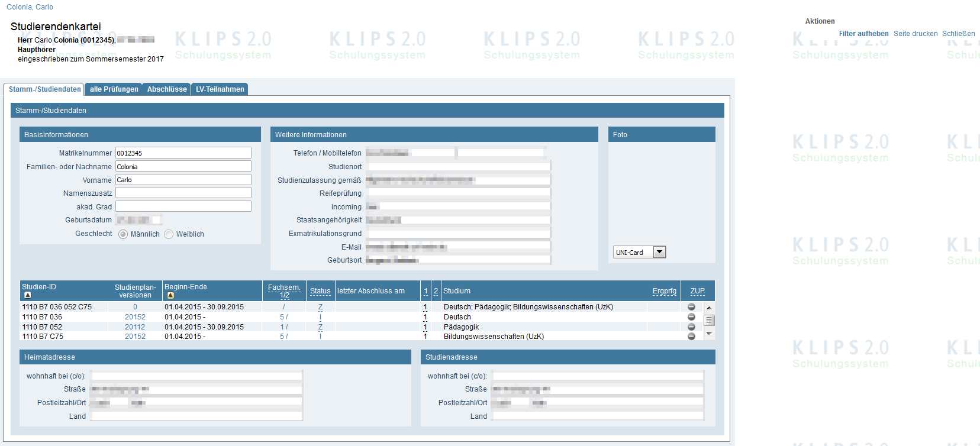Click into Matrikelnummer field
This screenshot has width=980, height=446.
[183, 153]
